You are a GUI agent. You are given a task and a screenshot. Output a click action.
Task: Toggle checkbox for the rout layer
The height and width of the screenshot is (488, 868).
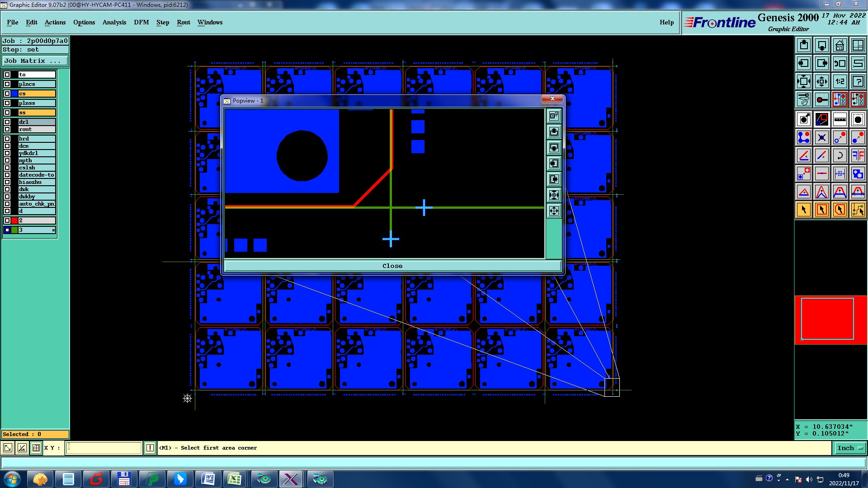click(7, 129)
